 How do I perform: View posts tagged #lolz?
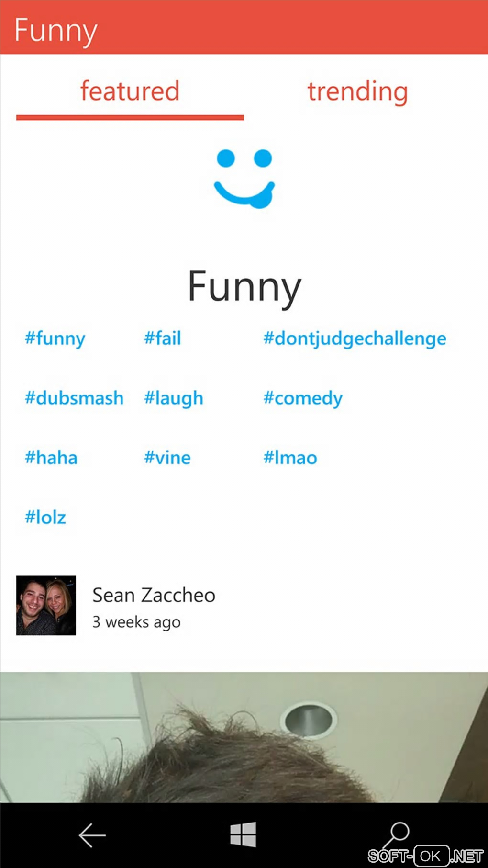[x=45, y=518]
